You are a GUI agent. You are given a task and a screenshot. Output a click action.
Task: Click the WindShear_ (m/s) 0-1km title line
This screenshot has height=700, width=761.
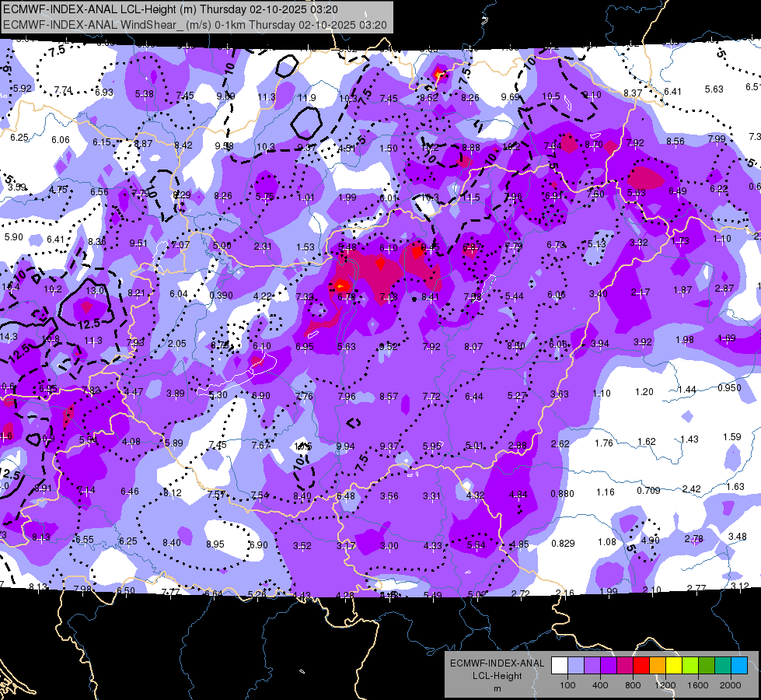tap(194, 25)
